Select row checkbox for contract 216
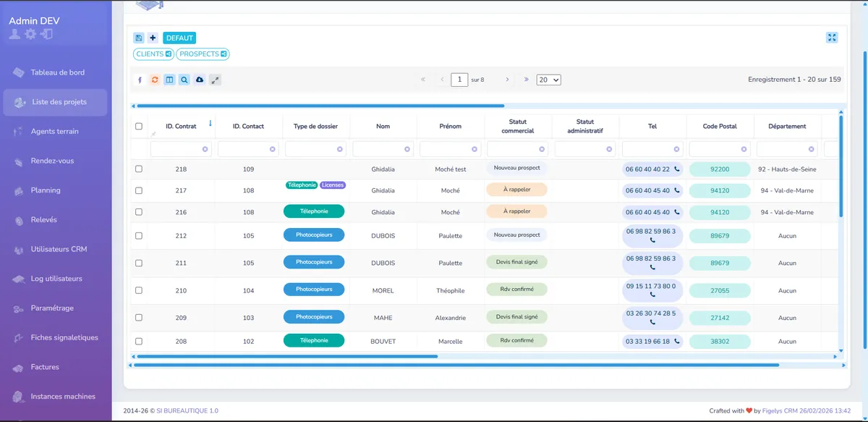 click(x=139, y=213)
